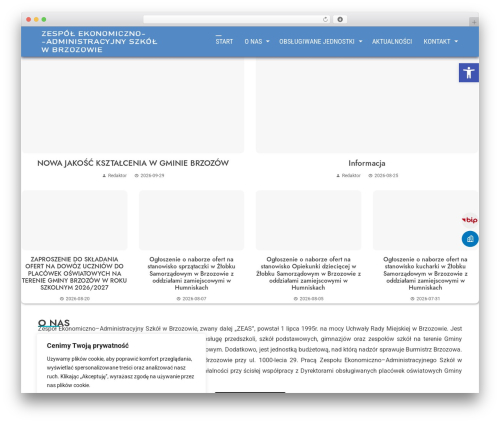500x423 pixels.
Task: Click Redaktor author under Informacja article
Action: (x=351, y=176)
